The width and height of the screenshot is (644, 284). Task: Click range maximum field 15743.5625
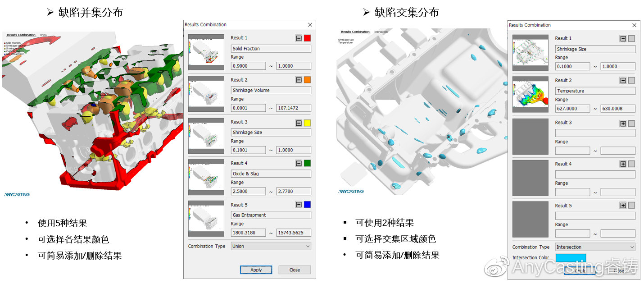pyautogui.click(x=294, y=233)
